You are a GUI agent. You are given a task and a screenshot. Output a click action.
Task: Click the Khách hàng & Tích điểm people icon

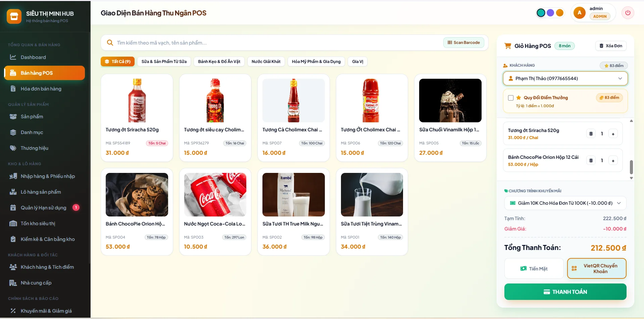tap(13, 267)
